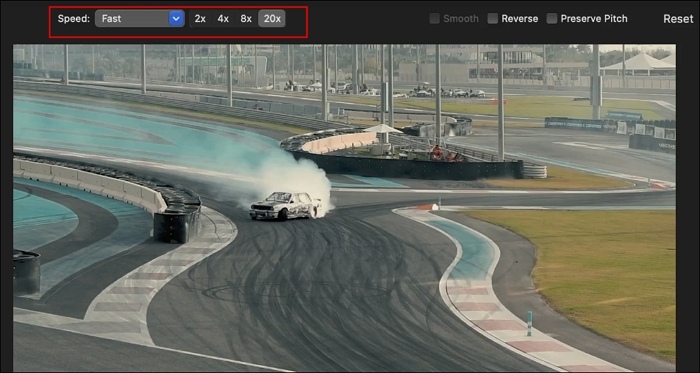
Task: Open the Speed dropdown showing Fast
Action: point(140,19)
